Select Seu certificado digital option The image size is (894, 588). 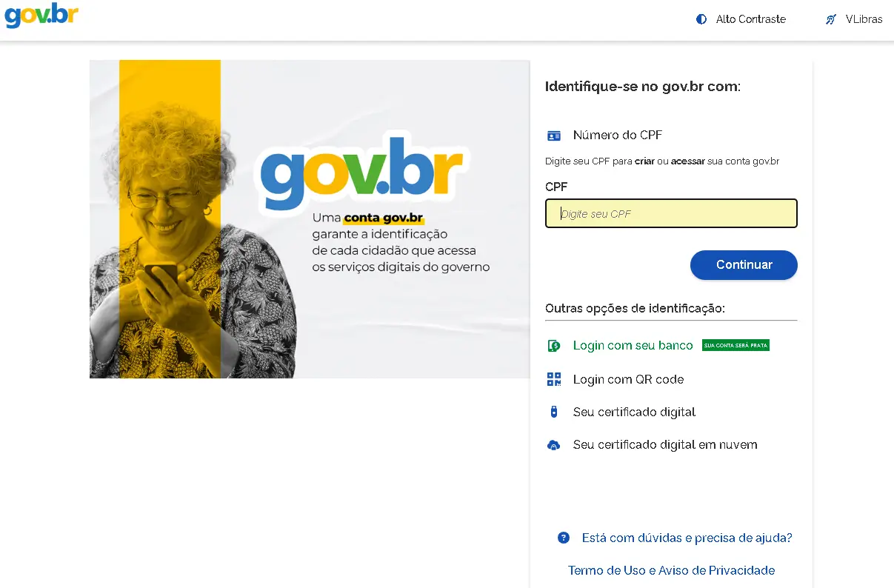point(634,412)
